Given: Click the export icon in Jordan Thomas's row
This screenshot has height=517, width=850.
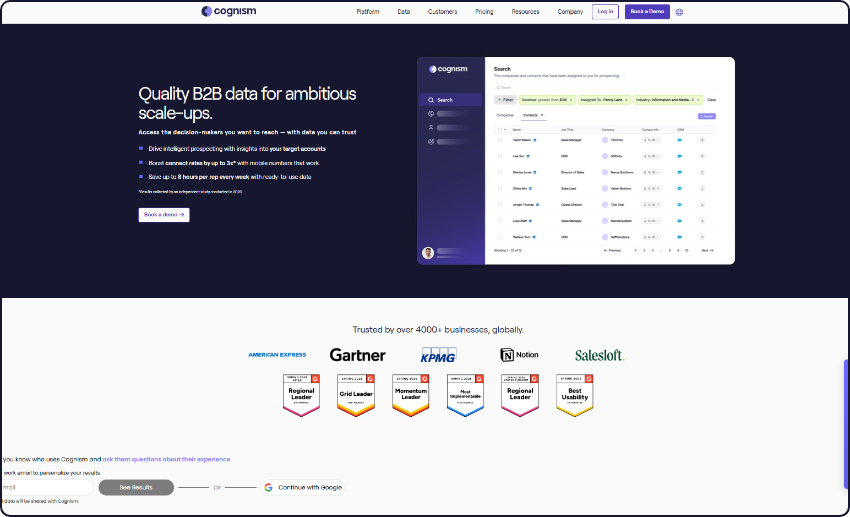Looking at the screenshot, I should tap(702, 205).
